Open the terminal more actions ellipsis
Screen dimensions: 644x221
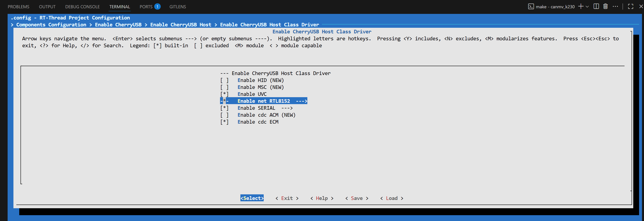coord(615,6)
